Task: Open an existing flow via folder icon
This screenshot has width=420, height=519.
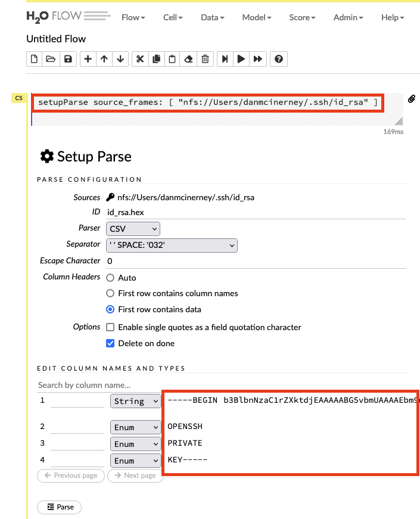Action: pyautogui.click(x=51, y=59)
